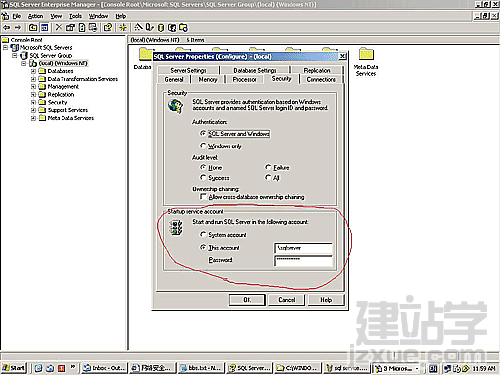Click the Export List toolbar icon
Viewport: 500px width, 375px height.
[x=93, y=27]
